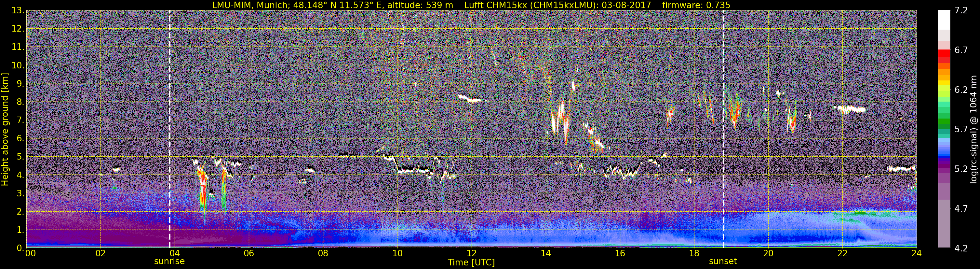
Task: Select the white dashed sunset marker line
Action: point(723,129)
